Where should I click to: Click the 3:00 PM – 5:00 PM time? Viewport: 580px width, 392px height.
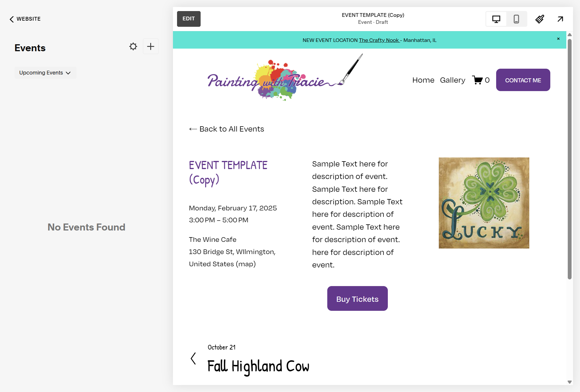click(x=219, y=220)
